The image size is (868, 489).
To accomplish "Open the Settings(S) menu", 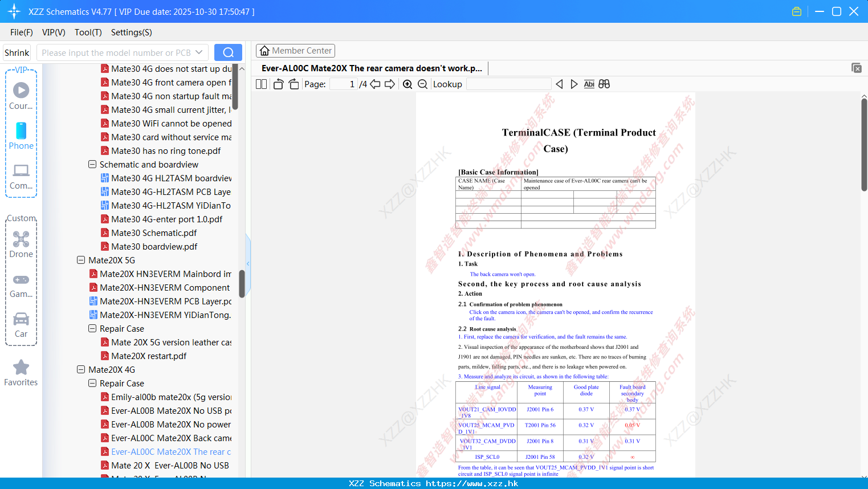I will (132, 32).
